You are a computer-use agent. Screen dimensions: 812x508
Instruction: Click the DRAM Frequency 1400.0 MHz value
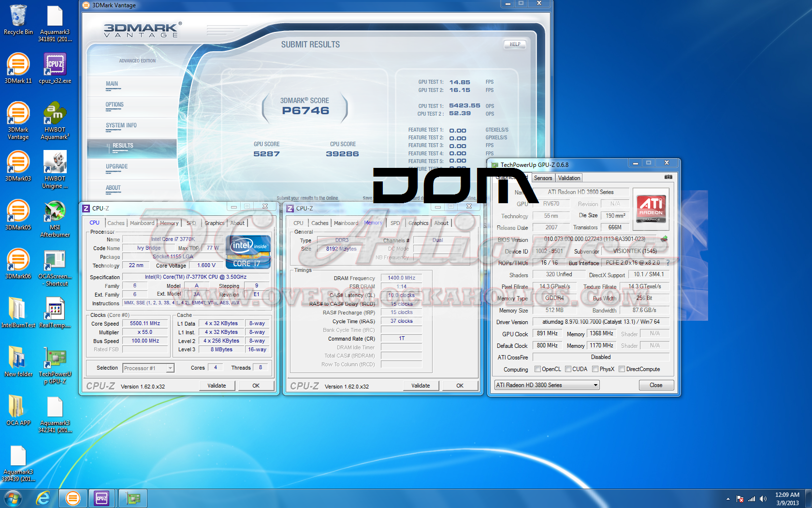pyautogui.click(x=401, y=278)
